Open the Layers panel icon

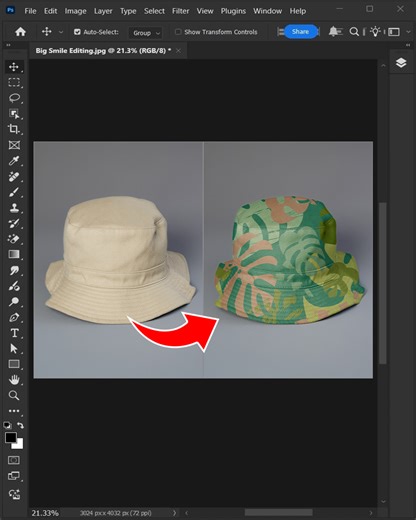coord(401,63)
